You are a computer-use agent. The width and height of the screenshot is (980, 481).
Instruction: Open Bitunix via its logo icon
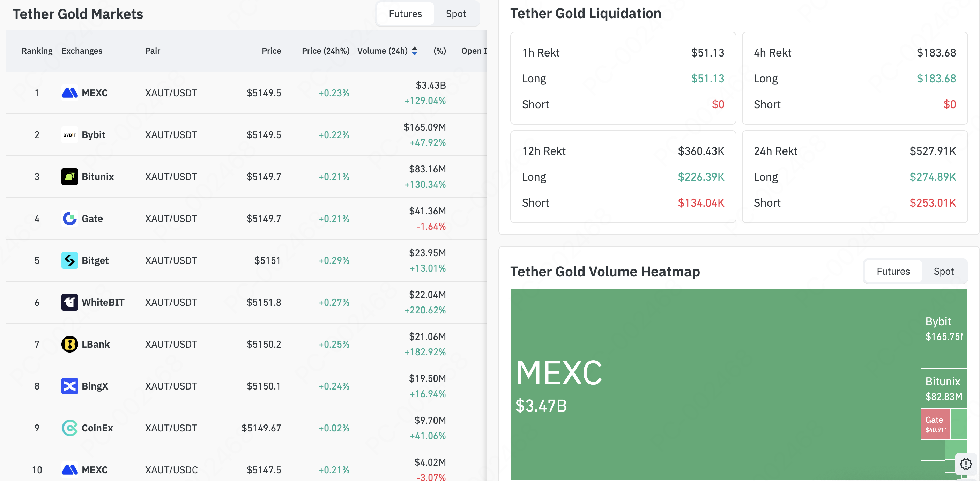pos(69,177)
